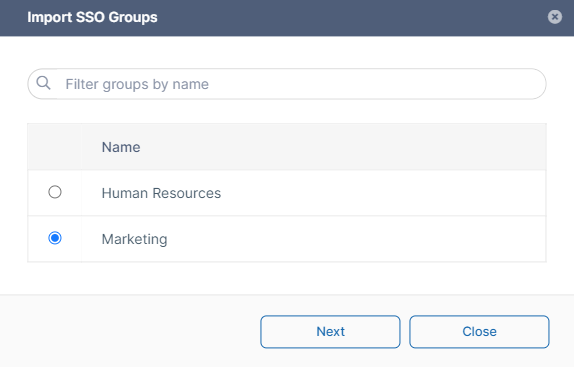This screenshot has width=574, height=367.
Task: Select the Marketing radio button
Action: 55,238
